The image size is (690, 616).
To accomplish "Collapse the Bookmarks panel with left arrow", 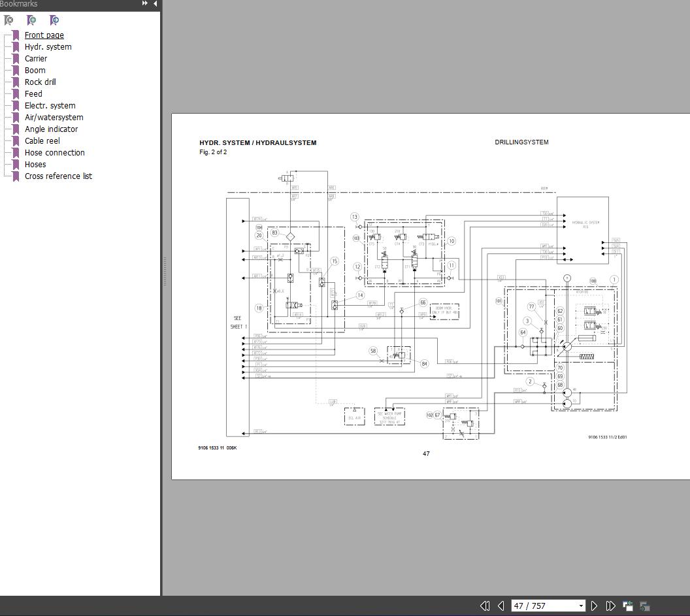I will [x=156, y=4].
